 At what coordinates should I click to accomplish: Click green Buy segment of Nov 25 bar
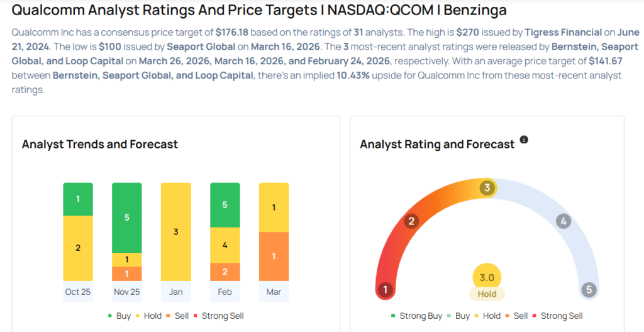tap(127, 218)
